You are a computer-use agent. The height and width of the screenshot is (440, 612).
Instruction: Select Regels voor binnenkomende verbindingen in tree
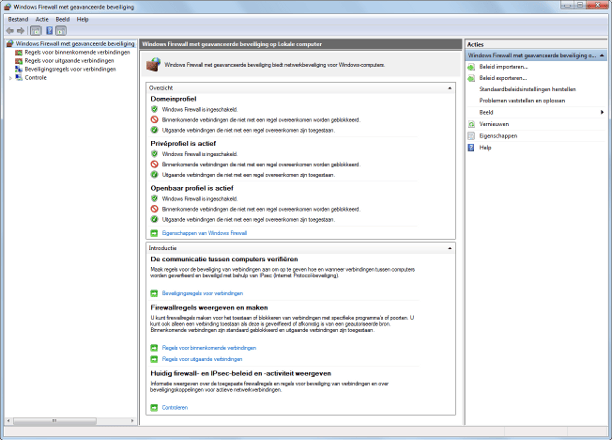tap(77, 52)
